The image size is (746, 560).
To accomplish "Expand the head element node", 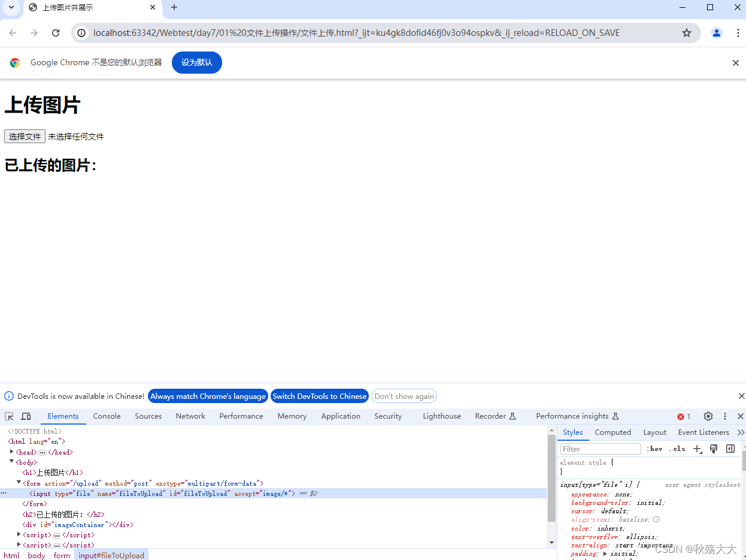I will (x=11, y=452).
